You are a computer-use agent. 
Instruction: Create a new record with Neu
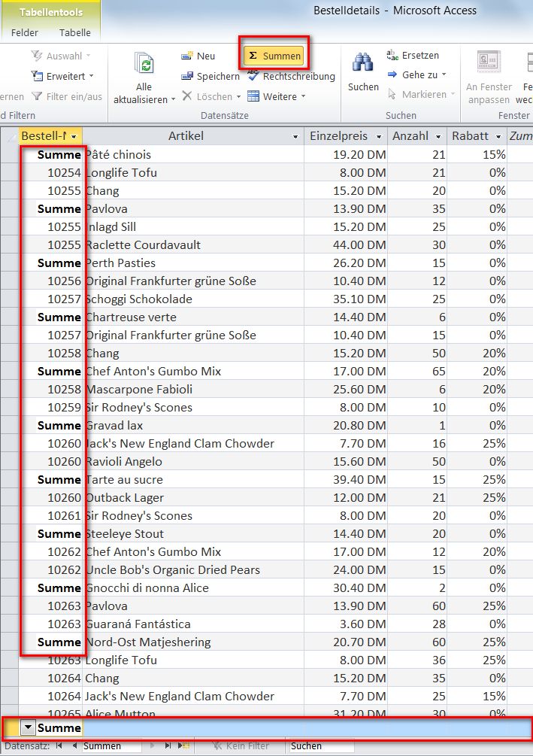point(198,56)
